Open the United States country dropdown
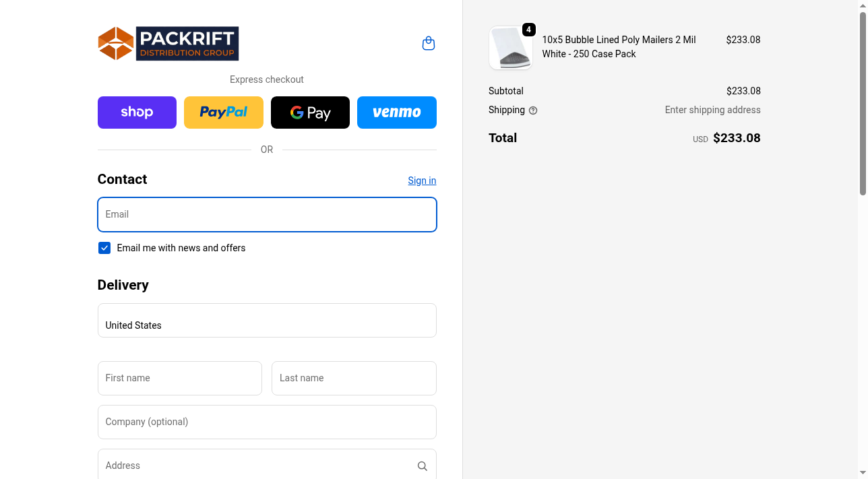Screen dimensions: 868x479 click(267, 320)
